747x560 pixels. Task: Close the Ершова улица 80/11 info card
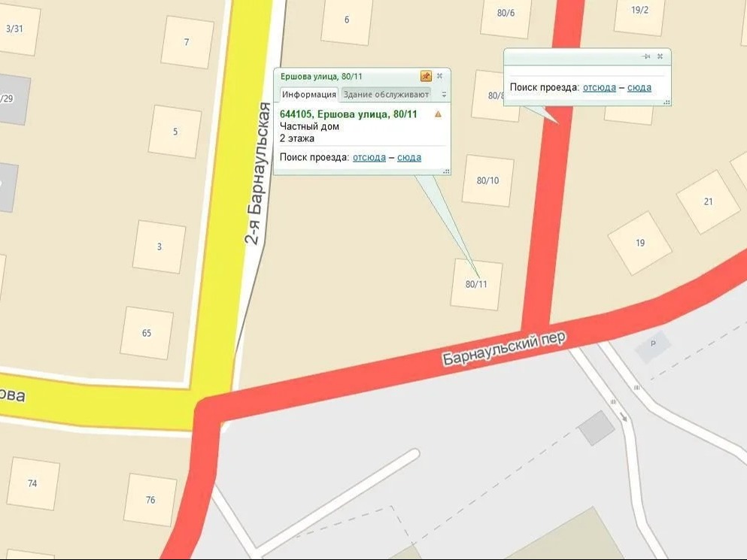point(440,76)
